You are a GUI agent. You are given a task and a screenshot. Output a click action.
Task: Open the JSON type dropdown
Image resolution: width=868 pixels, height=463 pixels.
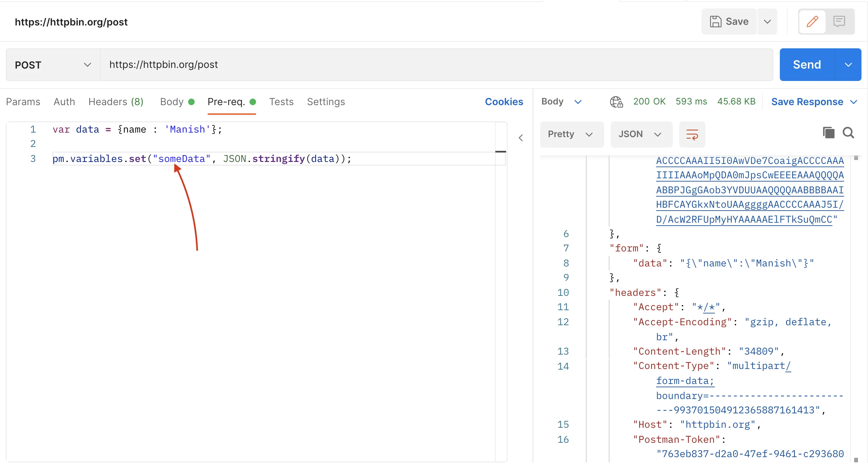tap(641, 135)
